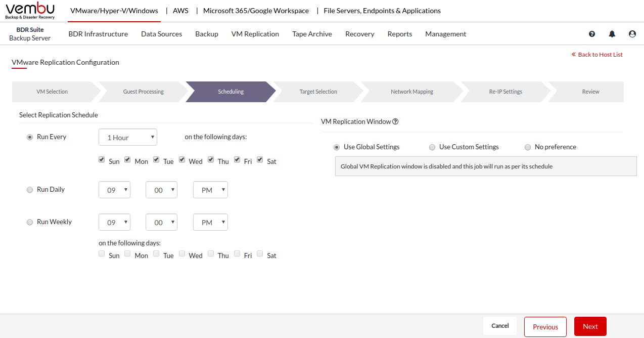Screen dimensions: 644x338
Task: Follow the Back to Host List link
Action: pos(600,55)
